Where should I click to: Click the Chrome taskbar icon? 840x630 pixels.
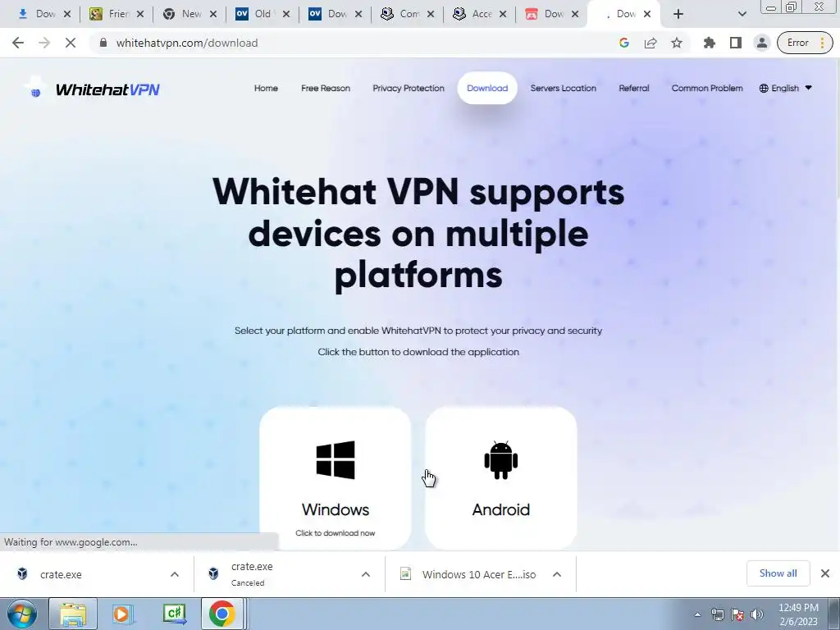tap(222, 614)
